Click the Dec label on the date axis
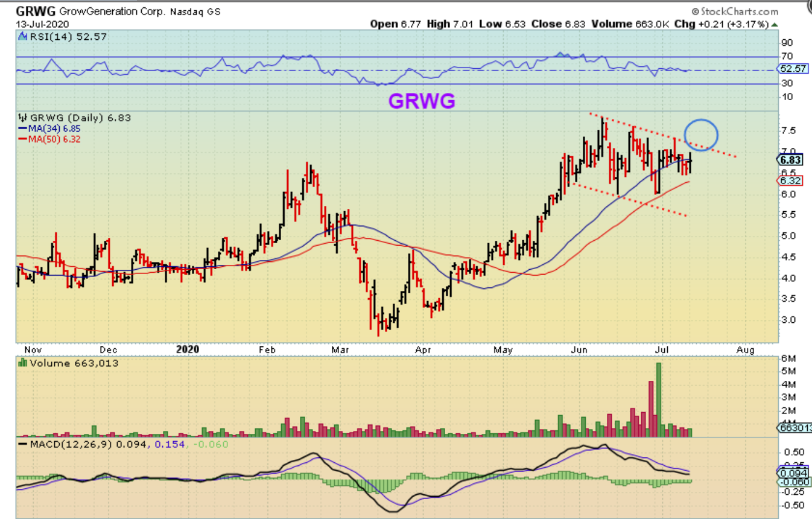812x519 pixels. pos(109,350)
